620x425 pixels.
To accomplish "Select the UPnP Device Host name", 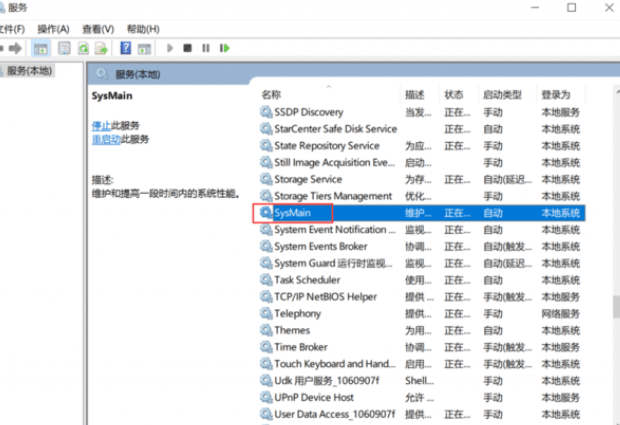I will (x=314, y=398).
